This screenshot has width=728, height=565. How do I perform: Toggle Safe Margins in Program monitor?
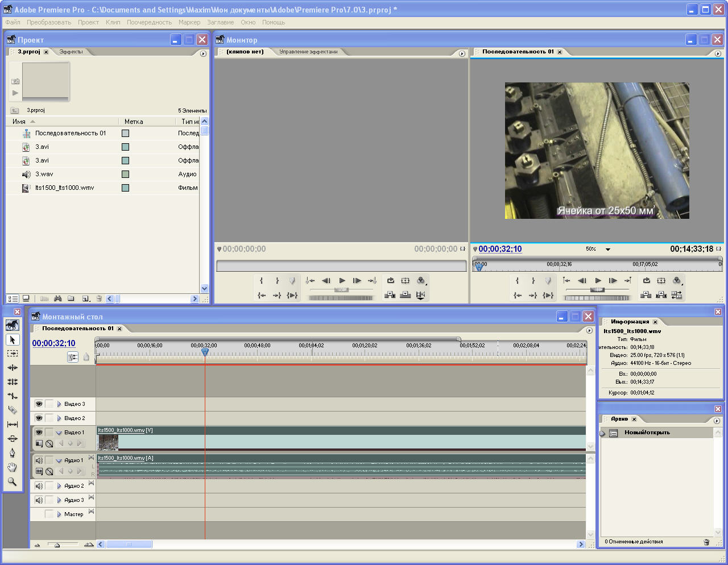[661, 280]
